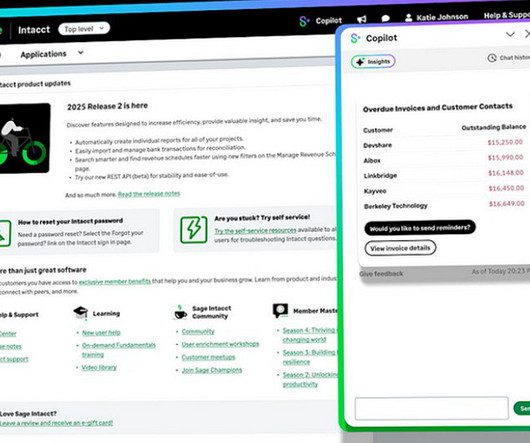Toggle the Insights pill in Copilot
The image size is (530, 443).
(x=373, y=62)
